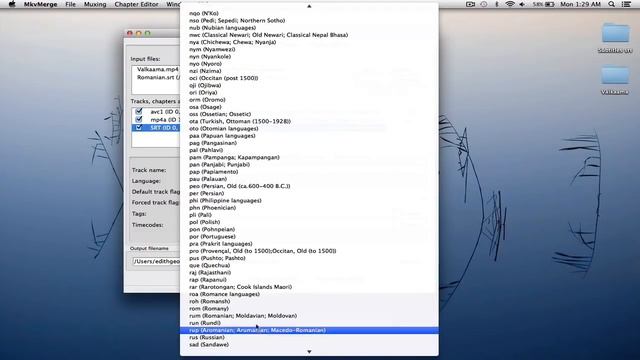Select pol (Polish) language
Viewport: 640px width, 360px height.
coord(309,222)
